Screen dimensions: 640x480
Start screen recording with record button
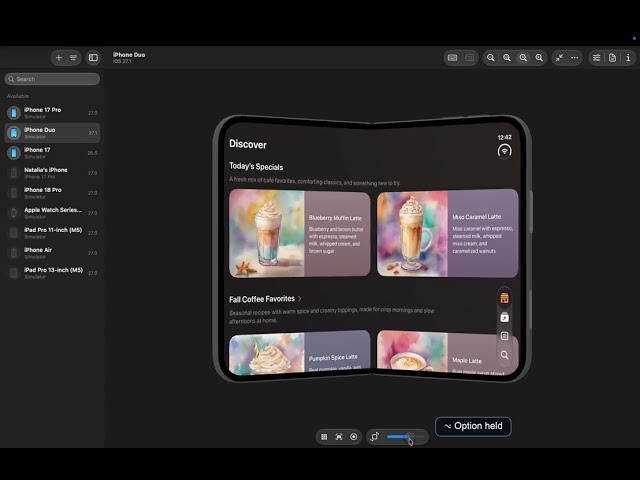[354, 437]
